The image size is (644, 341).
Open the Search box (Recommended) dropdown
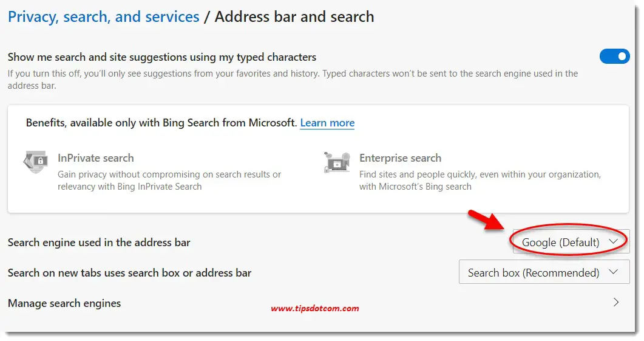[544, 272]
